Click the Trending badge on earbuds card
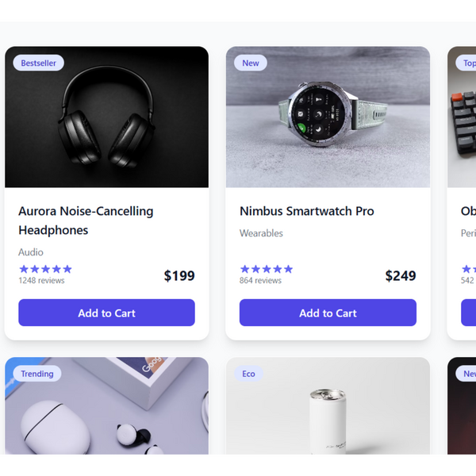The width and height of the screenshot is (476, 476). point(37,374)
